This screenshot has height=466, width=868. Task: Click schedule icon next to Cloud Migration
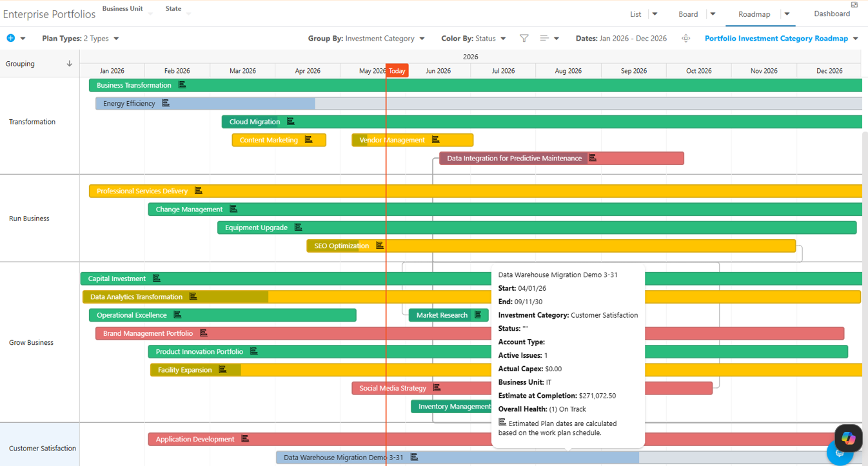click(291, 121)
